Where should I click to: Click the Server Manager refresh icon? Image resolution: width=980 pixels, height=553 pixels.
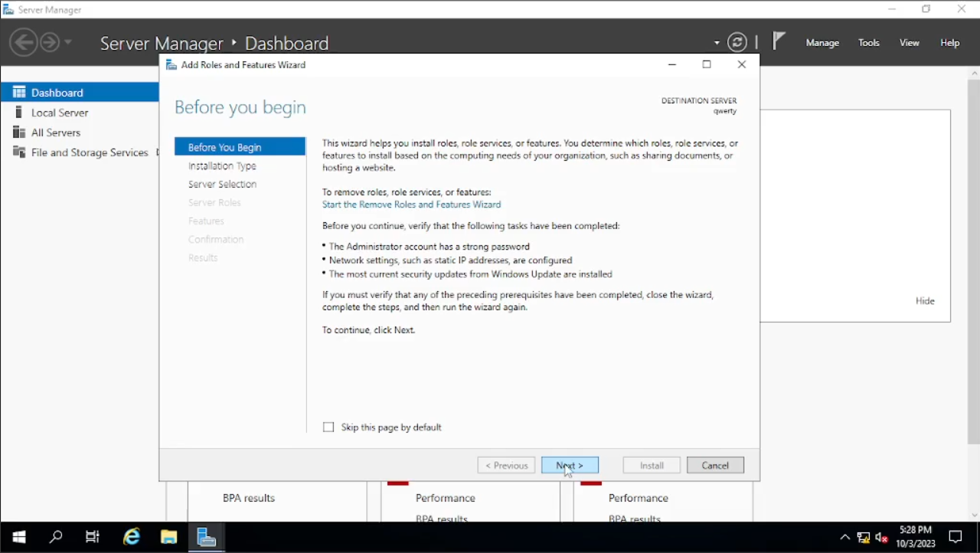point(737,43)
